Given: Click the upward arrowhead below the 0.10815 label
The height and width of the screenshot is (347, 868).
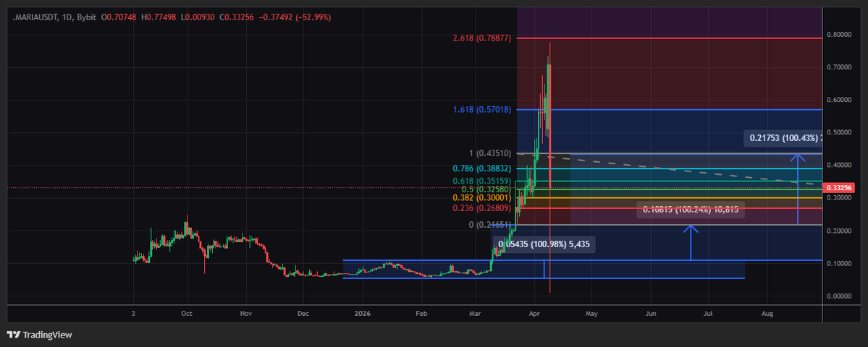Looking at the screenshot, I should 691,231.
